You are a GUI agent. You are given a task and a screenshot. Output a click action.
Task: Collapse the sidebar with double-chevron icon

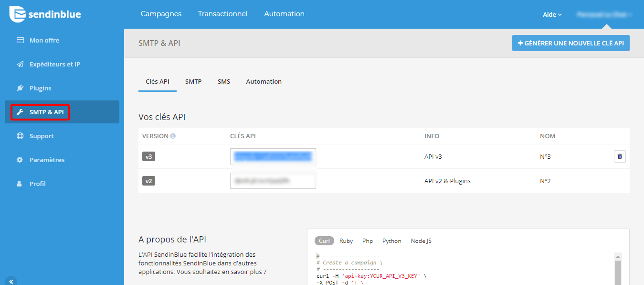(x=11, y=281)
